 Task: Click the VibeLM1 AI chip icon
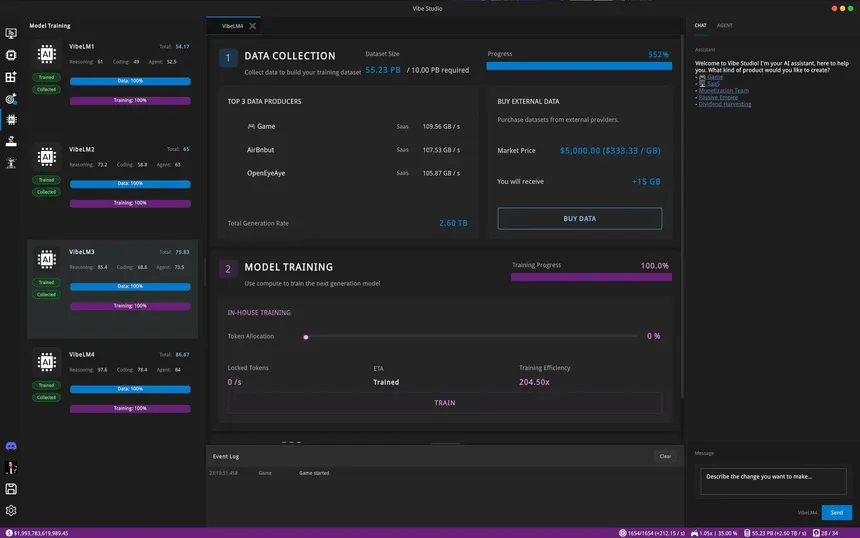click(x=47, y=54)
